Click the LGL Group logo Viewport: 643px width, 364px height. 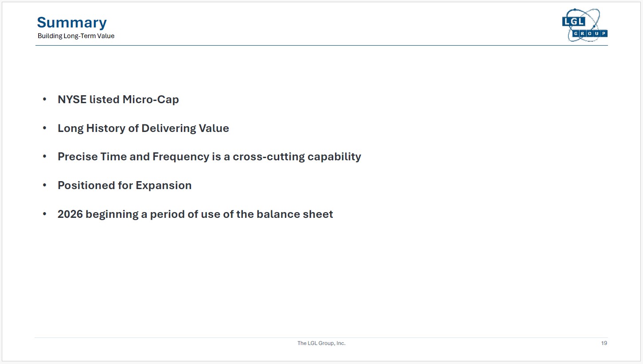click(585, 25)
